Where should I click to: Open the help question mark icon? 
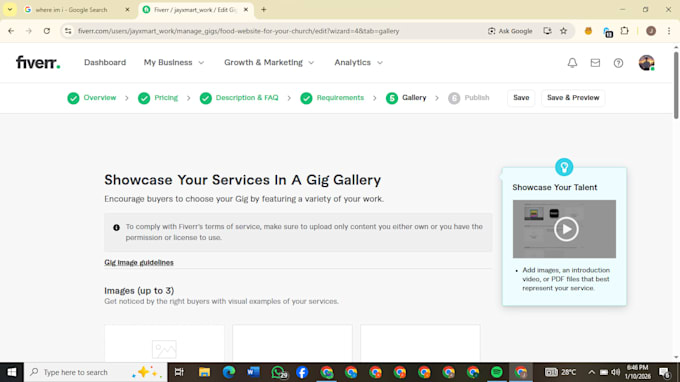[x=618, y=63]
